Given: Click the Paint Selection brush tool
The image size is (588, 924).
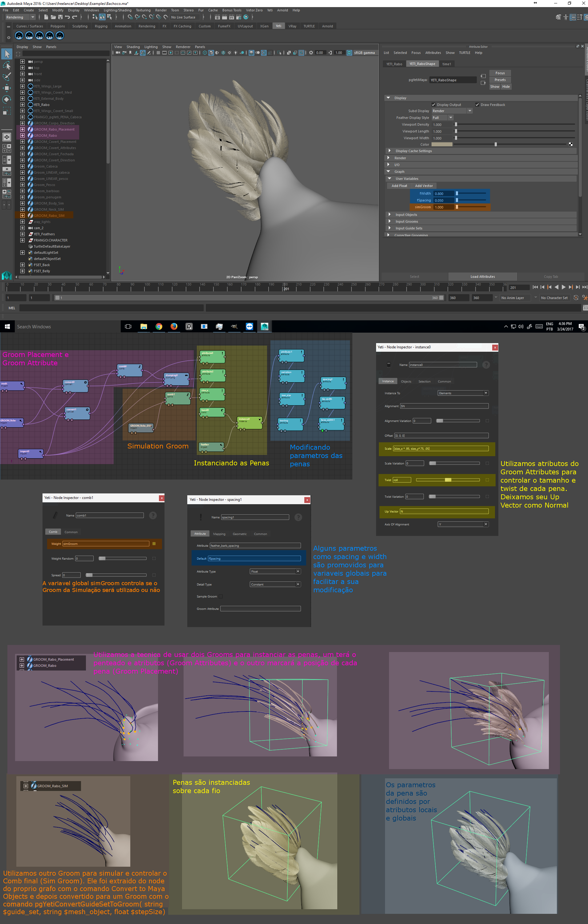Looking at the screenshot, I should [x=6, y=77].
